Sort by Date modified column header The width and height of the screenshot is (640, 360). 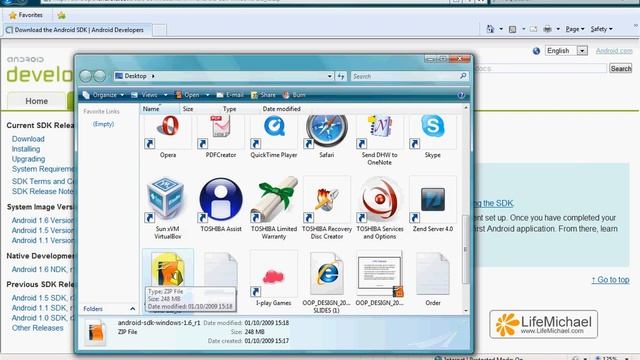(282, 109)
